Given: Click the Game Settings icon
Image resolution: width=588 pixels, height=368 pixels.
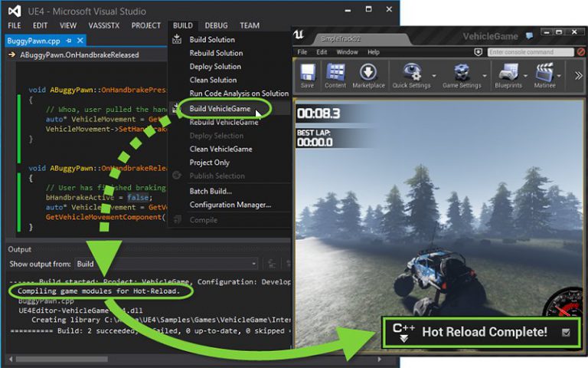Looking at the screenshot, I should [x=462, y=72].
